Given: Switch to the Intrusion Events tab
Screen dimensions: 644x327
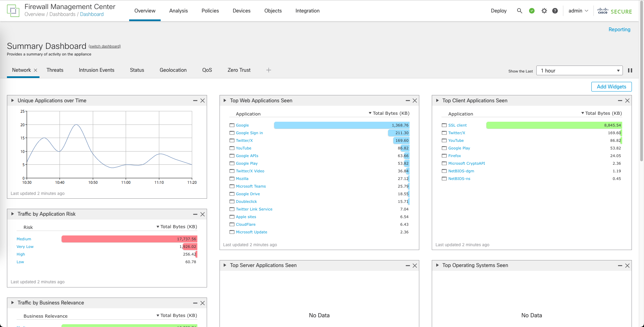Looking at the screenshot, I should point(96,70).
